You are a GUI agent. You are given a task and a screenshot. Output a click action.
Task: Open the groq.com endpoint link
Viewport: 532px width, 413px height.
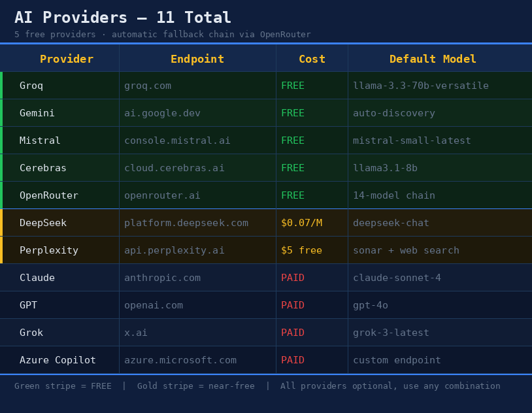[x=148, y=85]
